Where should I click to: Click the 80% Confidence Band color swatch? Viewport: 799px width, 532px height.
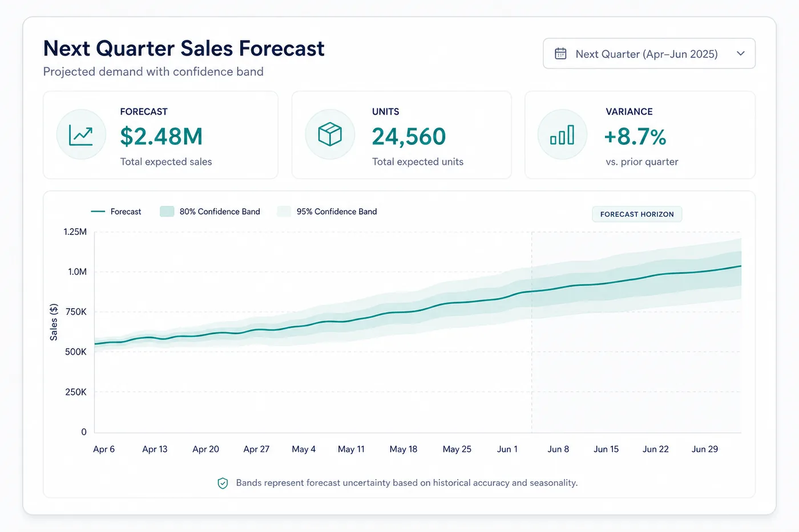pos(167,212)
